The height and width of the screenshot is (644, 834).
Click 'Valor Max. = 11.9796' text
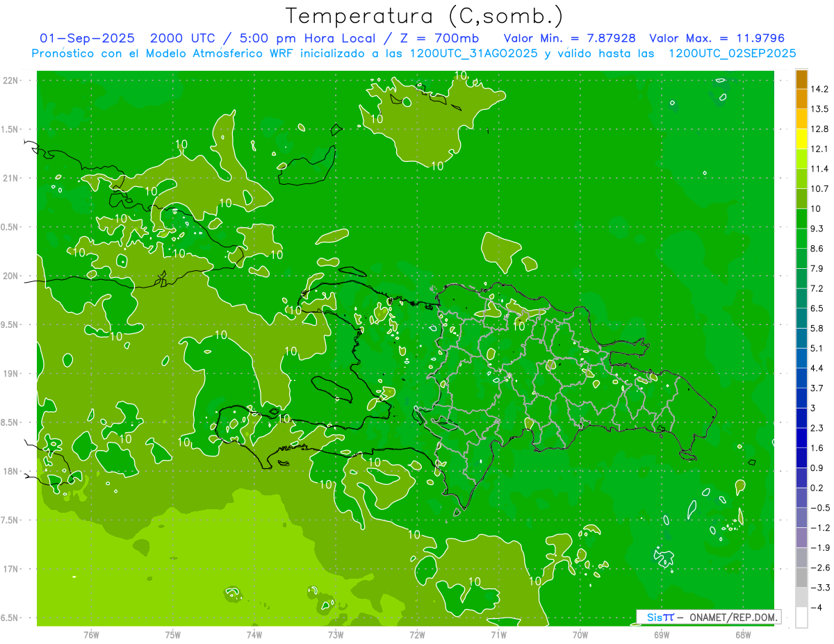[x=717, y=38]
